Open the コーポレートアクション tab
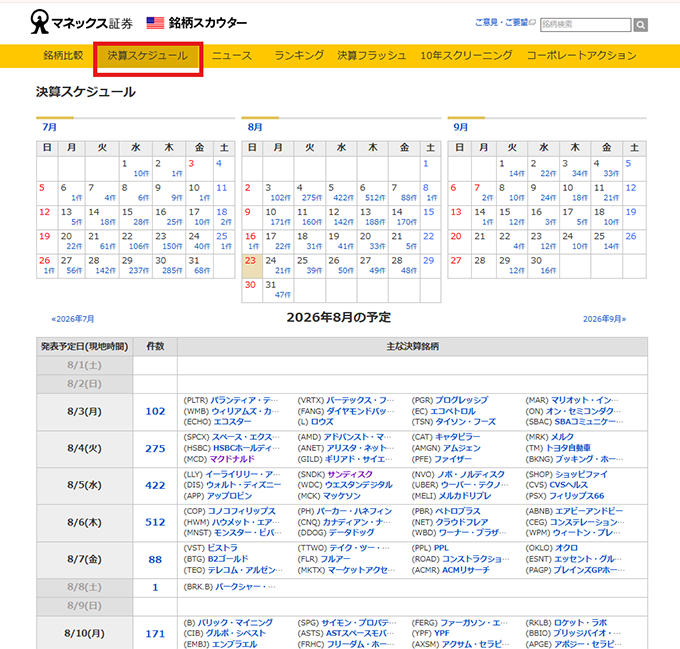Viewport: 680px width, 649px height. pos(582,55)
